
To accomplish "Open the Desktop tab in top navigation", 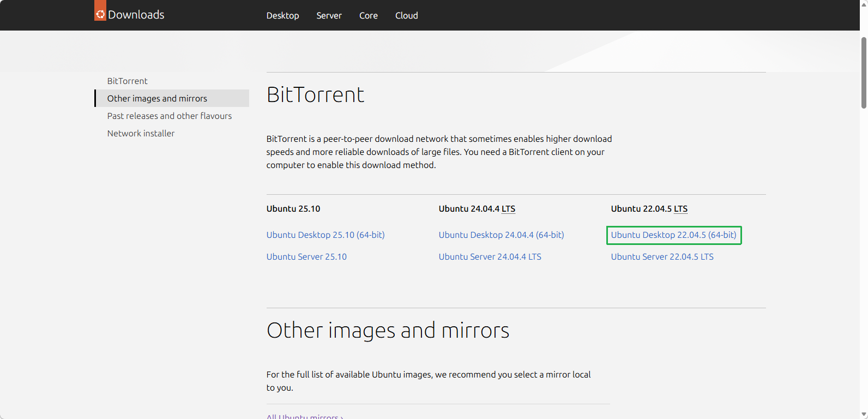I will coord(282,15).
